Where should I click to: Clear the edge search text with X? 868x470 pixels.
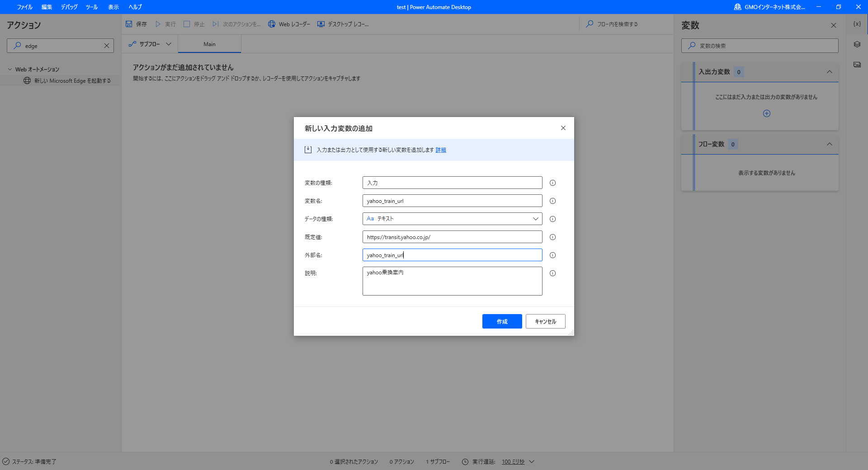(x=107, y=46)
